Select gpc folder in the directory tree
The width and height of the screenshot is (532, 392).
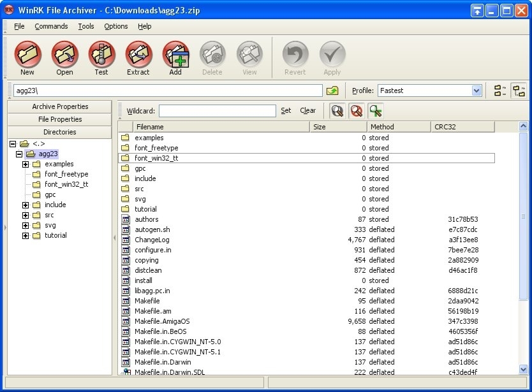click(x=50, y=194)
